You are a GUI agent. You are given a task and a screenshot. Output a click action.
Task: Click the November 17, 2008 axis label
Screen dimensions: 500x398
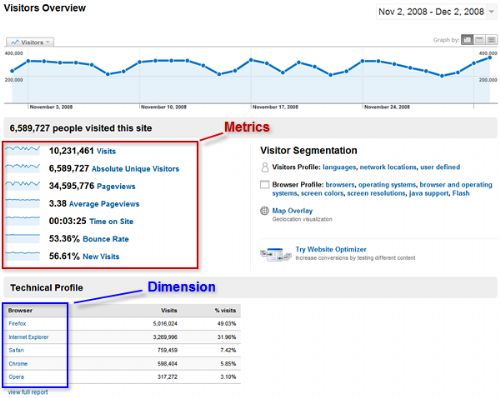(x=275, y=107)
